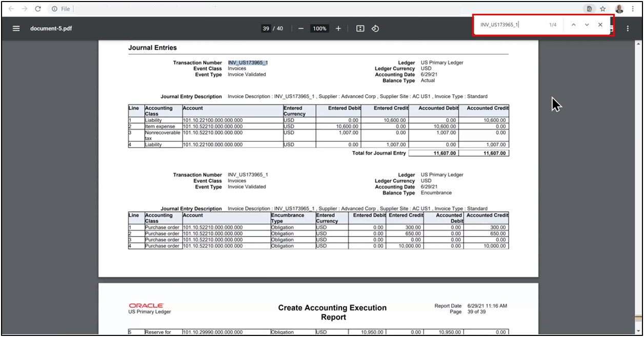Open the PDF viewer's more actions menu
This screenshot has height=338, width=644.
point(628,28)
